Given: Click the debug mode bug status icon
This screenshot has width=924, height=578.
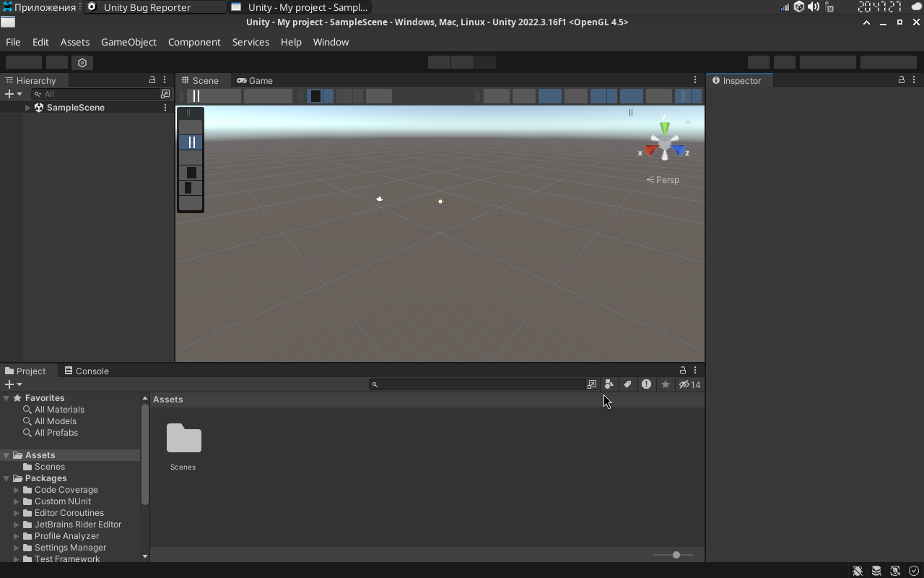Looking at the screenshot, I should coord(858,571).
